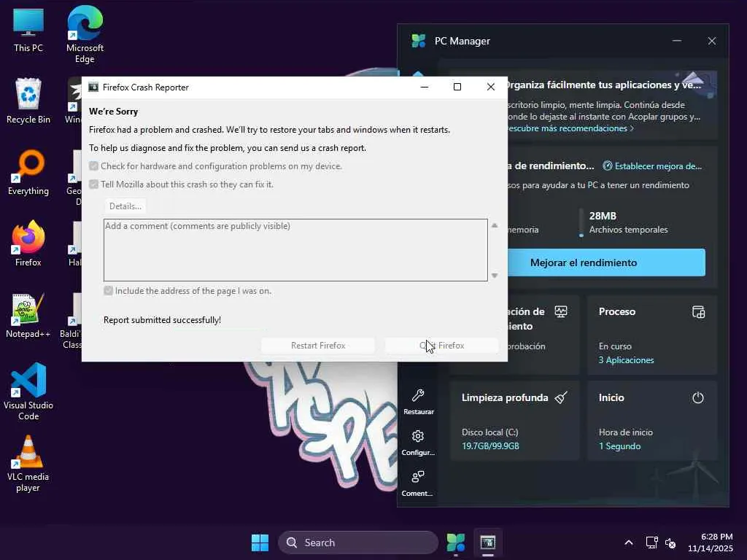The image size is (747, 560).
Task: Show hidden icons tray chevron
Action: (x=629, y=542)
